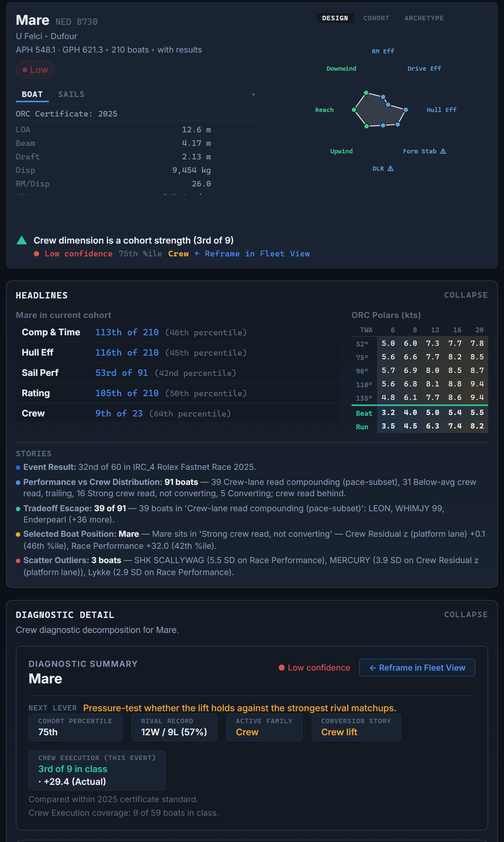Click the Hull Eff radar axis label
The image size is (504, 842).
[441, 110]
